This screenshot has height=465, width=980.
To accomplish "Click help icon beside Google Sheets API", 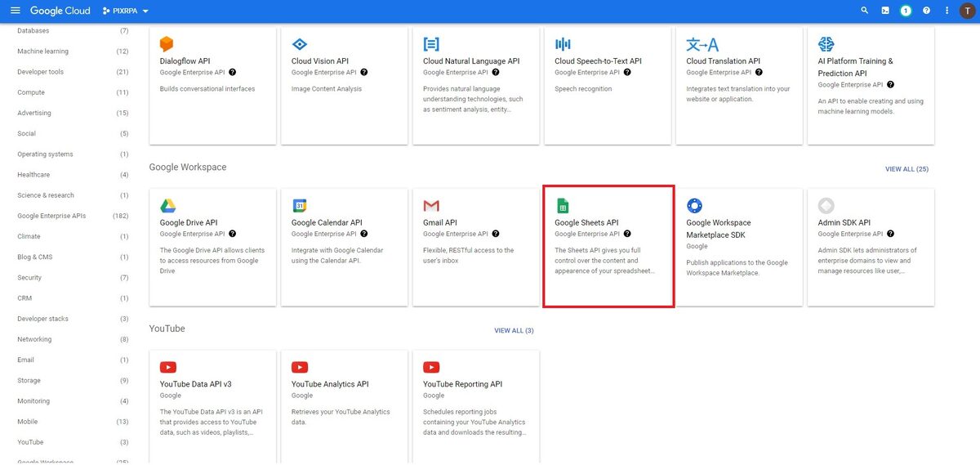I will tap(627, 234).
